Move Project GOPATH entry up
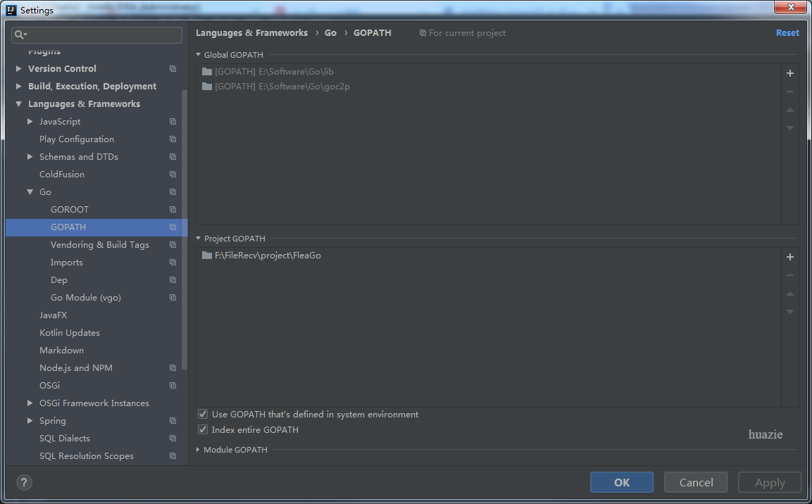 coord(789,294)
